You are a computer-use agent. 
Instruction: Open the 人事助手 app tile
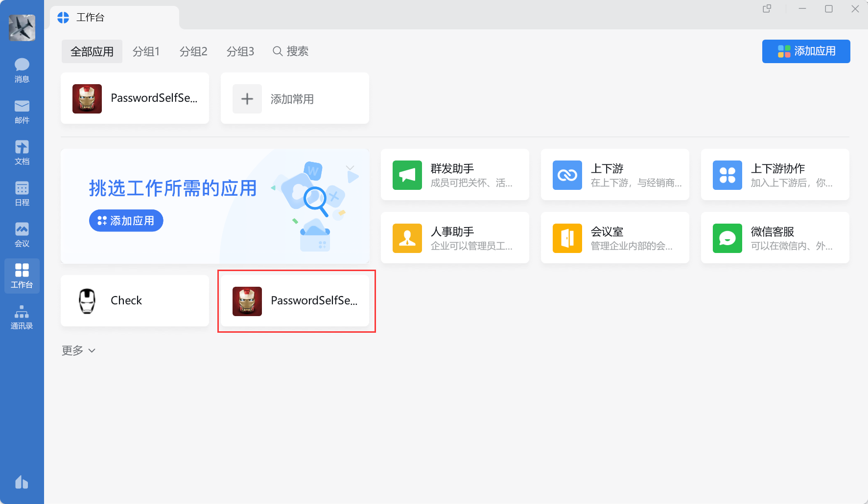click(x=454, y=238)
